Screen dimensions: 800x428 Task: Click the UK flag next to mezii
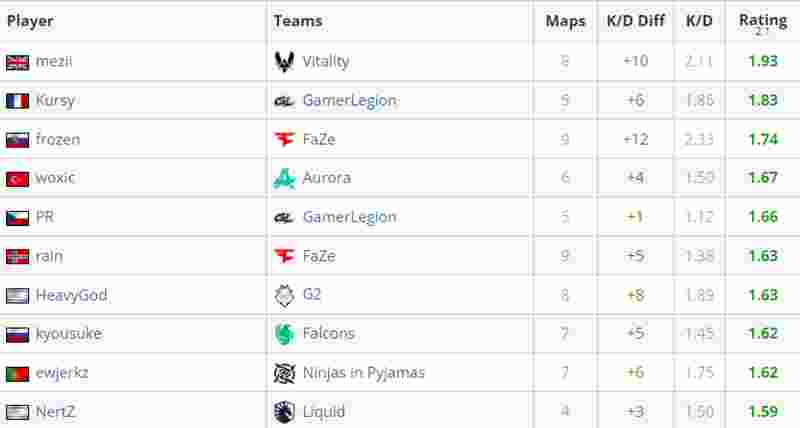tap(17, 63)
